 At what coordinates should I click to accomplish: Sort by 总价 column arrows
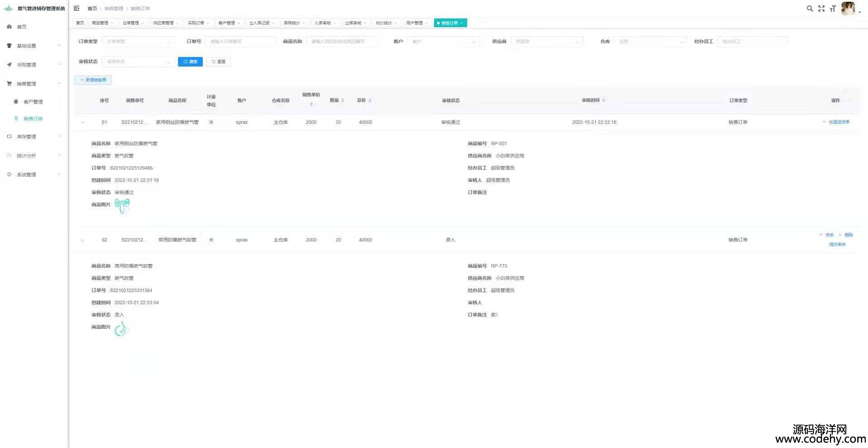(x=370, y=100)
